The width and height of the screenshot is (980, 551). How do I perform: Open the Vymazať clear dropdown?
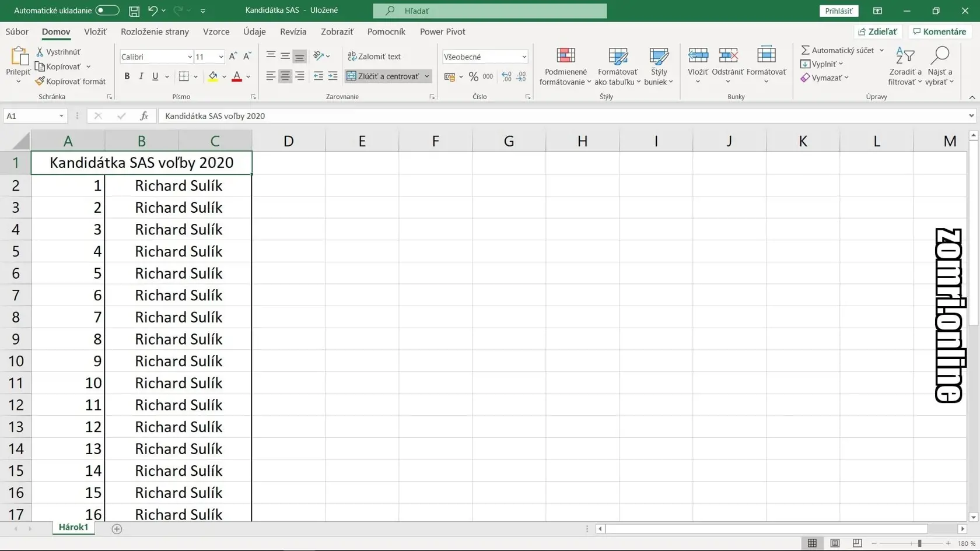(824, 78)
